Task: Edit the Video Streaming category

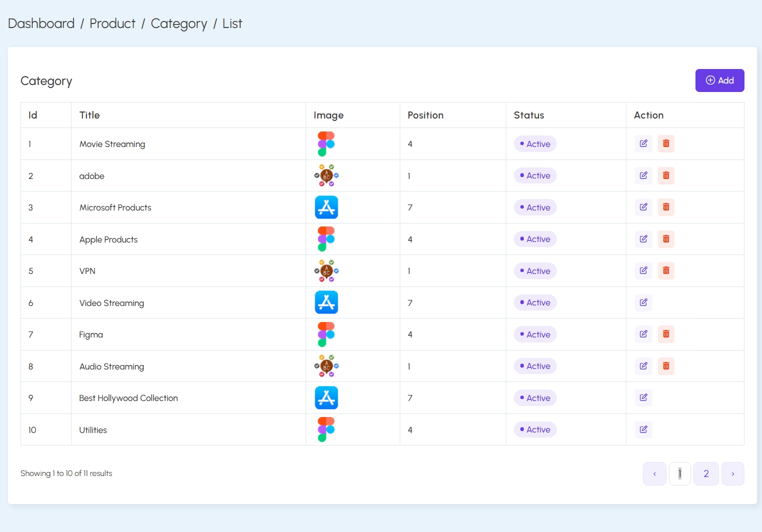Action: click(643, 302)
